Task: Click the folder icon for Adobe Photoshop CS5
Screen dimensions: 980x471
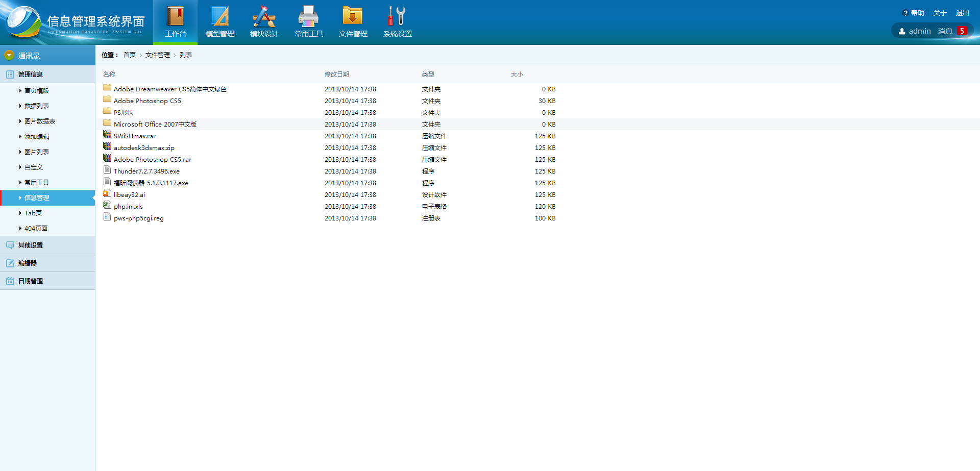Action: pos(107,100)
